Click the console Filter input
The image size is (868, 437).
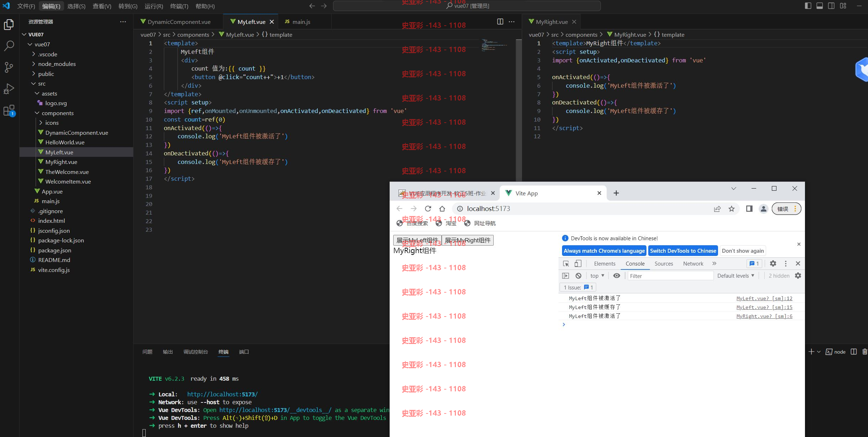coord(670,276)
